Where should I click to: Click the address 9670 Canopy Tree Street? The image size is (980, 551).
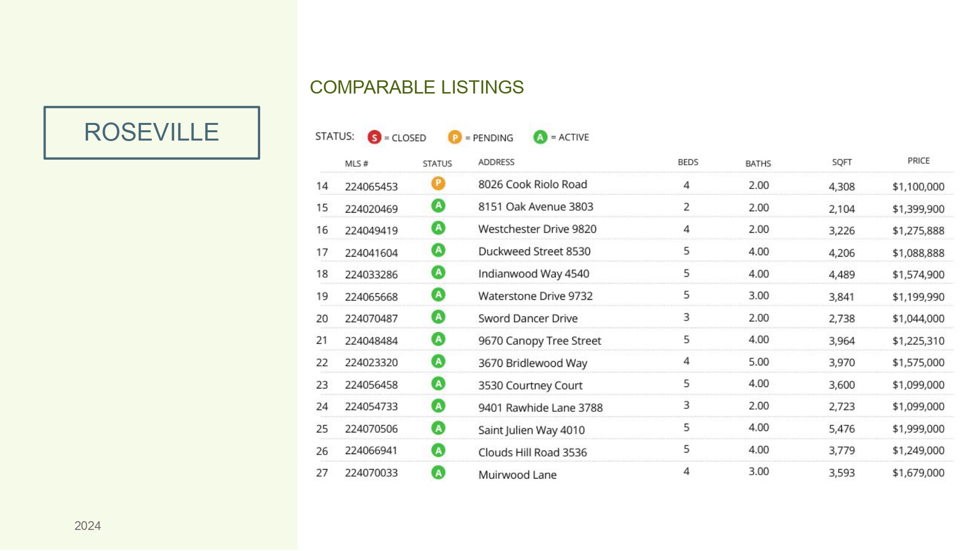tap(539, 341)
